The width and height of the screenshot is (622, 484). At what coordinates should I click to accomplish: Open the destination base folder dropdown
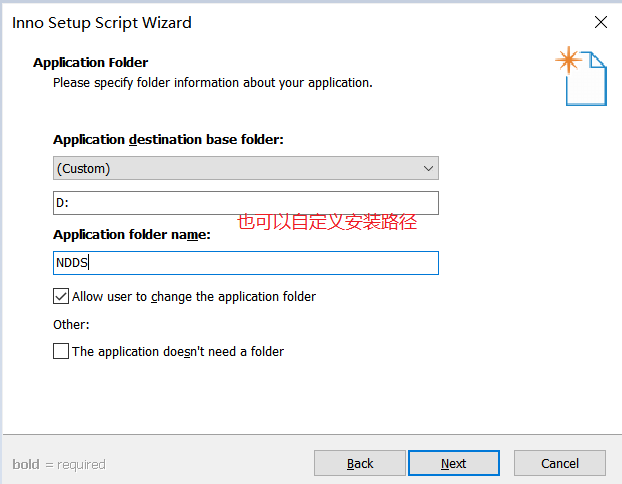coord(246,168)
